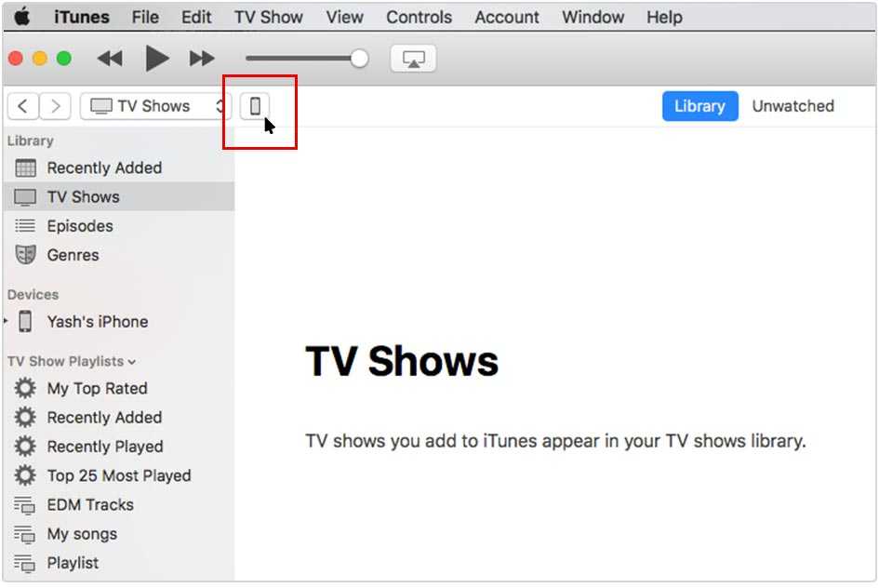Open the Recently Played playlist
This screenshot has width=879, height=588.
[x=119, y=447]
